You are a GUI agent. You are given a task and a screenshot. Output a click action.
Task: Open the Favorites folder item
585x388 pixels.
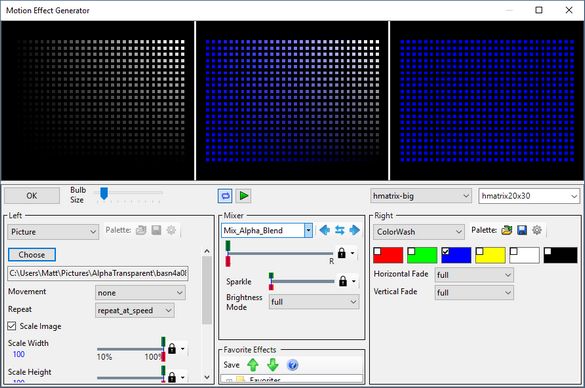(x=265, y=379)
